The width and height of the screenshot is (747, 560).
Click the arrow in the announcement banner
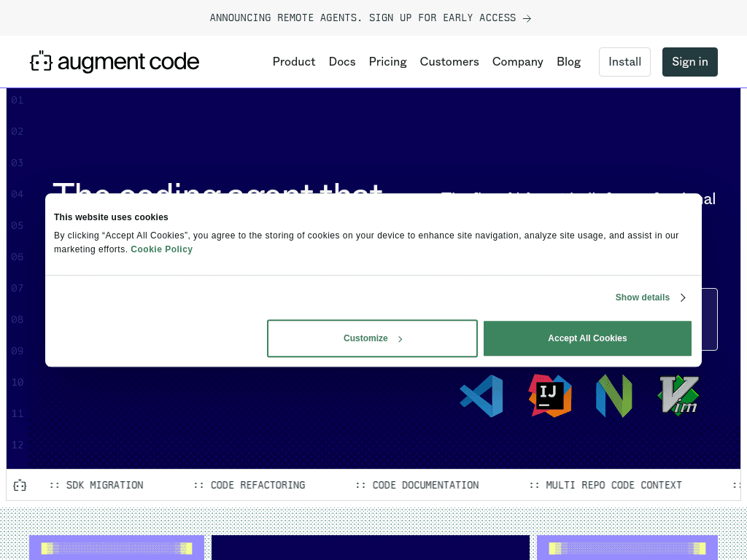click(527, 18)
